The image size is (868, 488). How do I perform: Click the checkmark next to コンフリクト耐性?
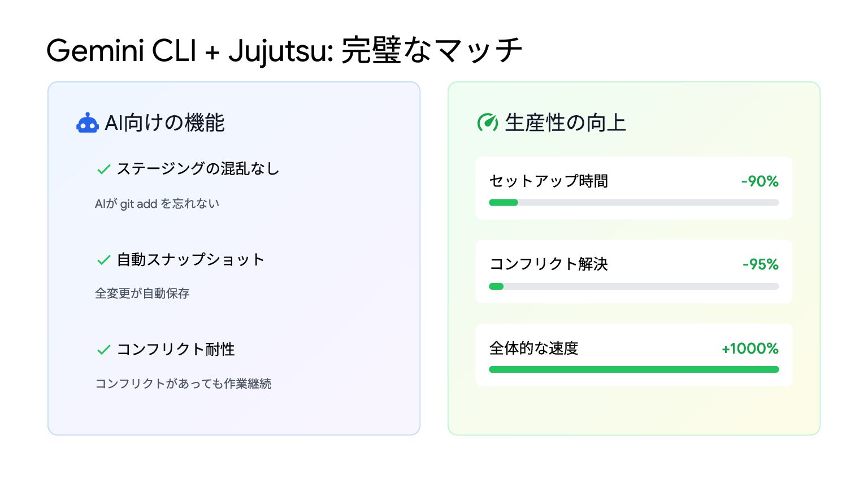[x=103, y=350]
